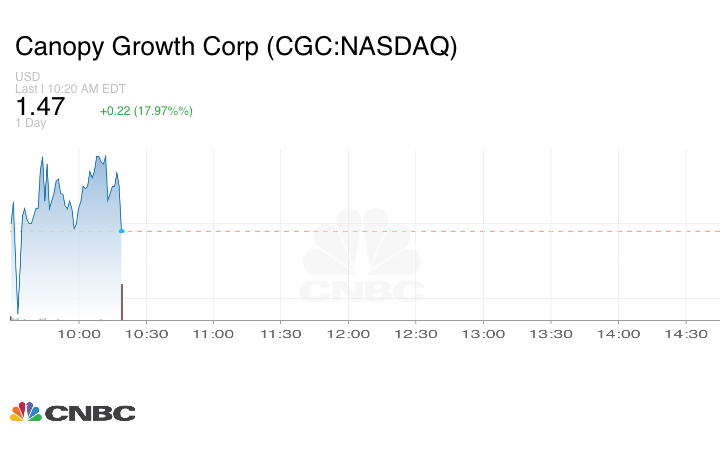This screenshot has height=450, width=720.
Task: Click the 11:30 time axis label
Action: pyautogui.click(x=281, y=335)
